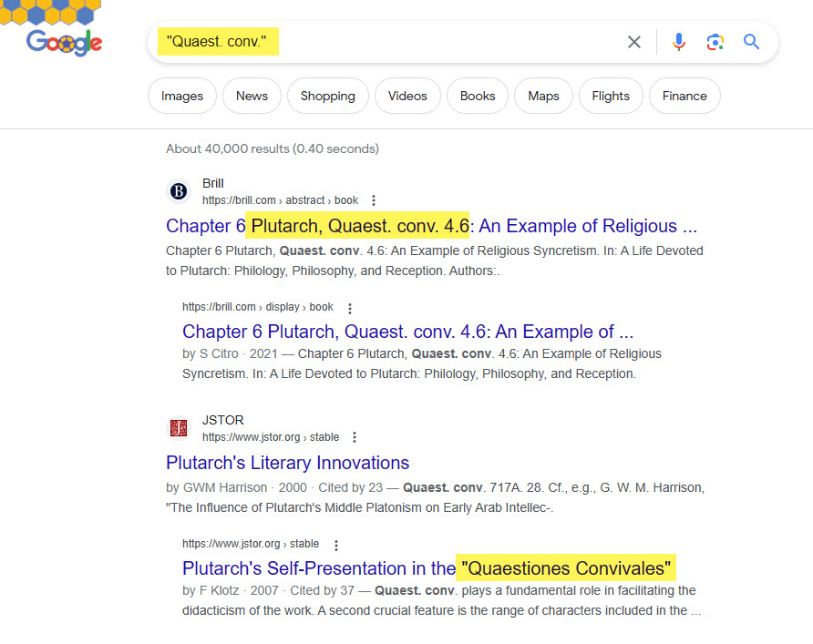Click snippet text 'by S Citro · 2021'
The height and width of the screenshot is (644, 813).
[230, 353]
